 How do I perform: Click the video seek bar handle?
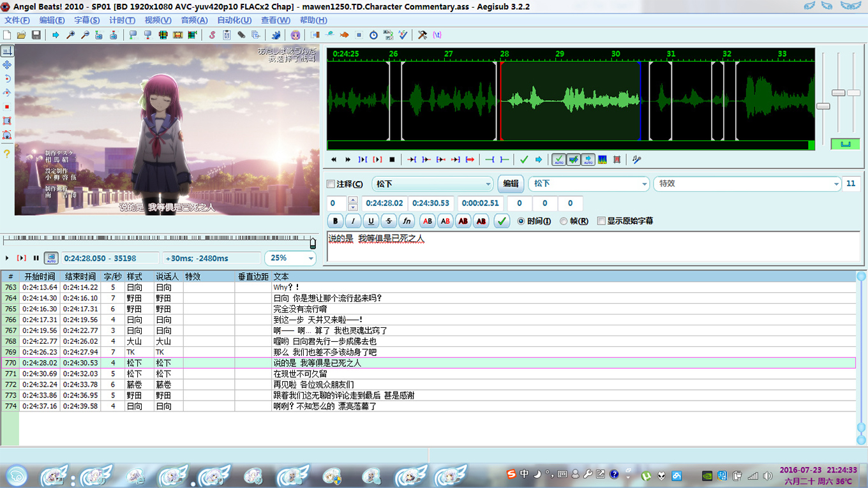313,242
